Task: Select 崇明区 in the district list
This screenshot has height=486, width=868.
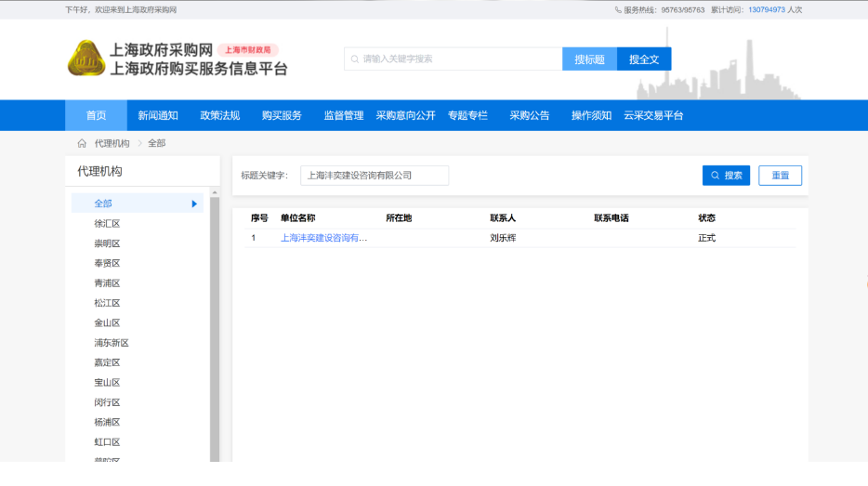Action: pyautogui.click(x=108, y=243)
